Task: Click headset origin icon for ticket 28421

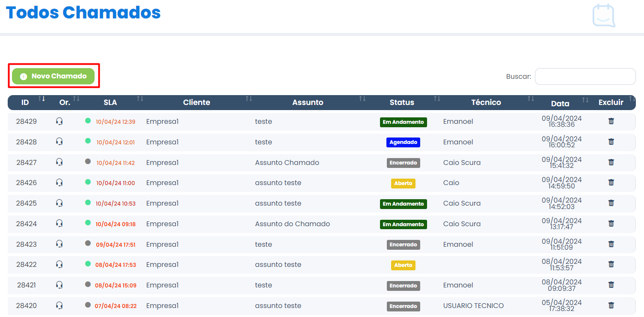Action: (x=59, y=285)
